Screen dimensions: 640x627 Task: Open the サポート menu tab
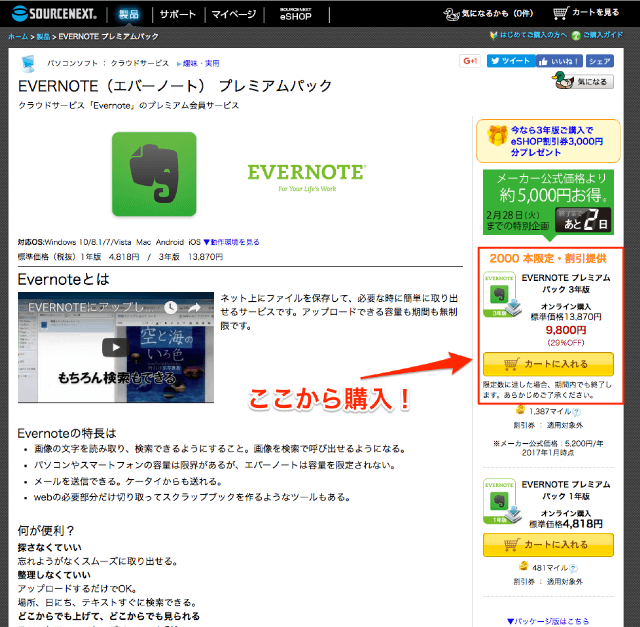(x=178, y=15)
